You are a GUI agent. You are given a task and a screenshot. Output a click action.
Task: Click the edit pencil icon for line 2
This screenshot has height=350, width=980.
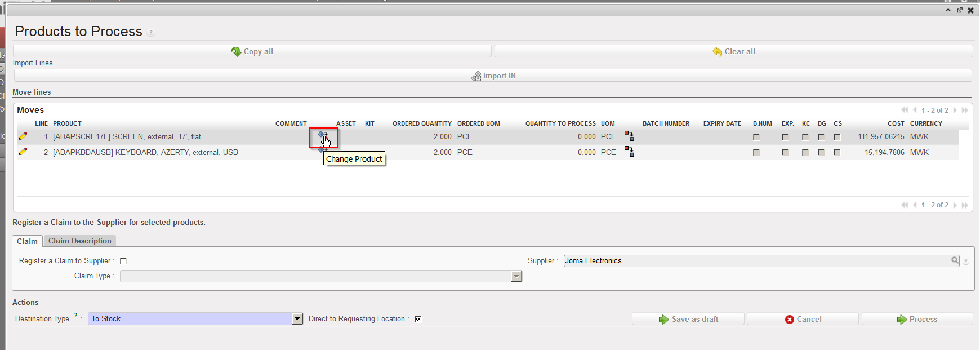tap(23, 152)
